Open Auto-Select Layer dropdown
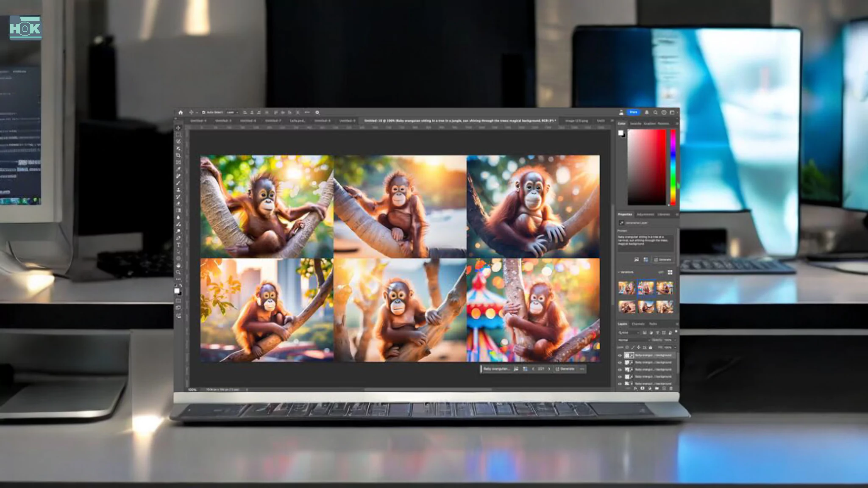Screen dimensions: 868x488 [x=233, y=112]
